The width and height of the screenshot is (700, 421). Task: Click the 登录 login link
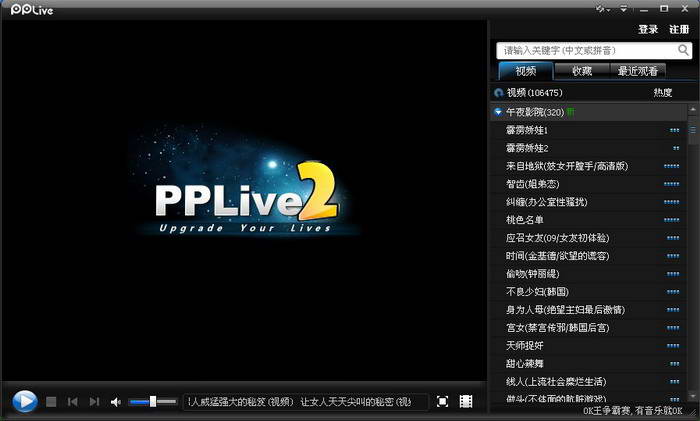pos(648,29)
